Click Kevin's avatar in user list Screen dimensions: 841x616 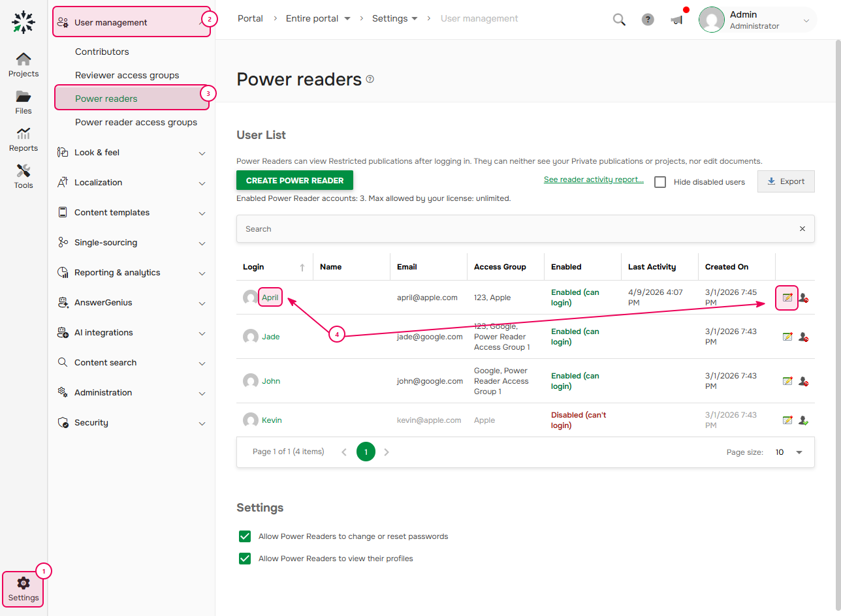250,420
